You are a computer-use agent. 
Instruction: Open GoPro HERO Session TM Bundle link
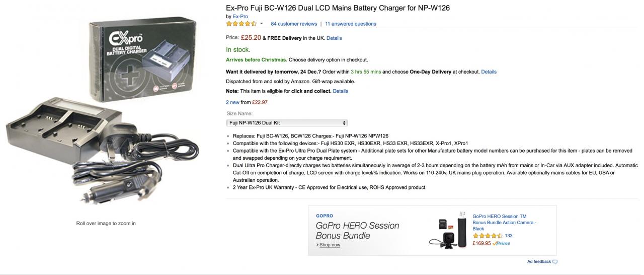tap(504, 222)
